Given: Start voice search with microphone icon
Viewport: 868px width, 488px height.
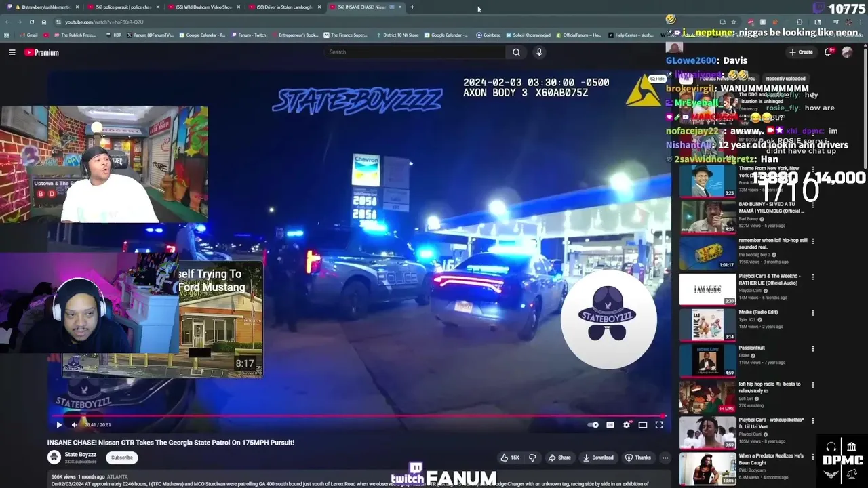Looking at the screenshot, I should tap(539, 52).
